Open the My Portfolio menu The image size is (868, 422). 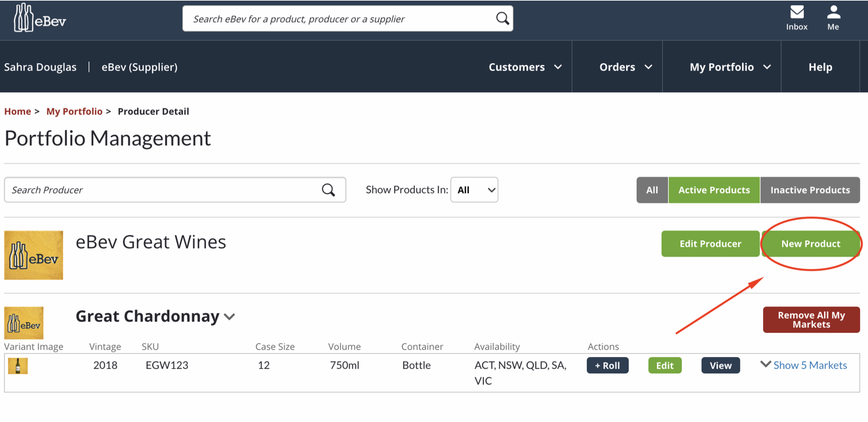coord(730,67)
